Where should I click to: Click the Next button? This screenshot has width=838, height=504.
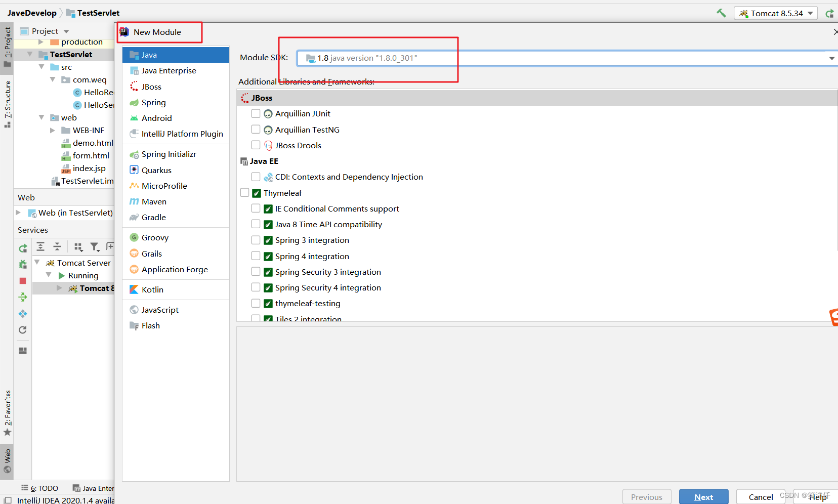(703, 497)
